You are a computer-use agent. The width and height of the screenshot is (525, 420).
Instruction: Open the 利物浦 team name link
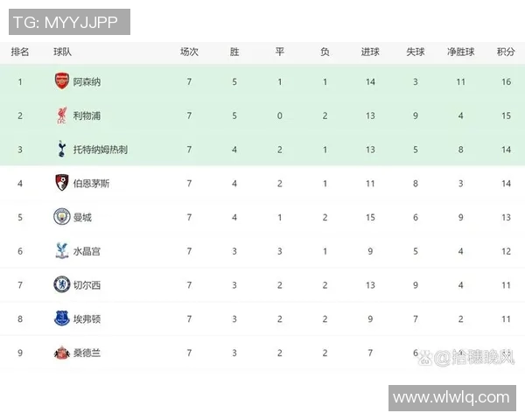click(87, 115)
